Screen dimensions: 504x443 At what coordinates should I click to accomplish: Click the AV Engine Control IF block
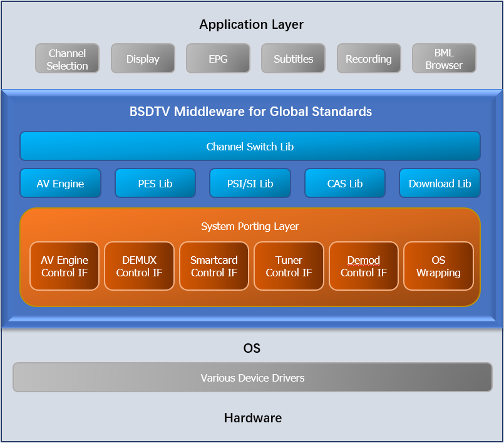point(64,266)
